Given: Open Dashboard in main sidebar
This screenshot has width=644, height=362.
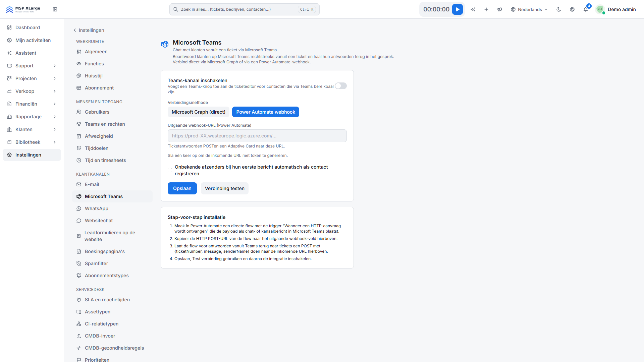Looking at the screenshot, I should [32, 27].
